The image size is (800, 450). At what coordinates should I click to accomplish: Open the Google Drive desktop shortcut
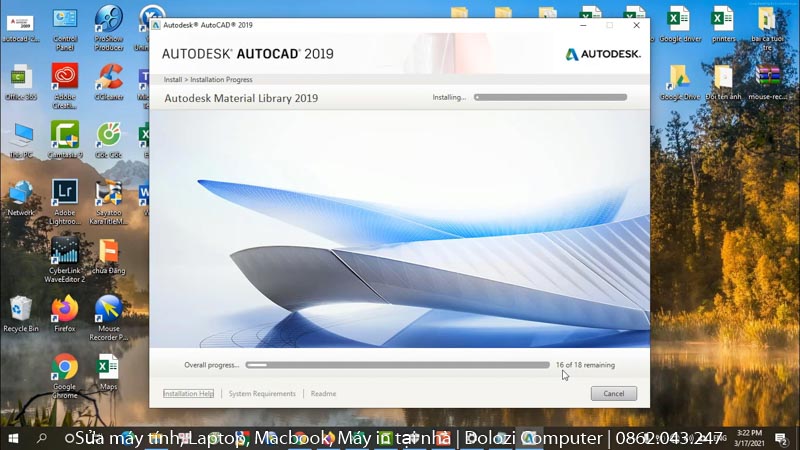pos(679,77)
